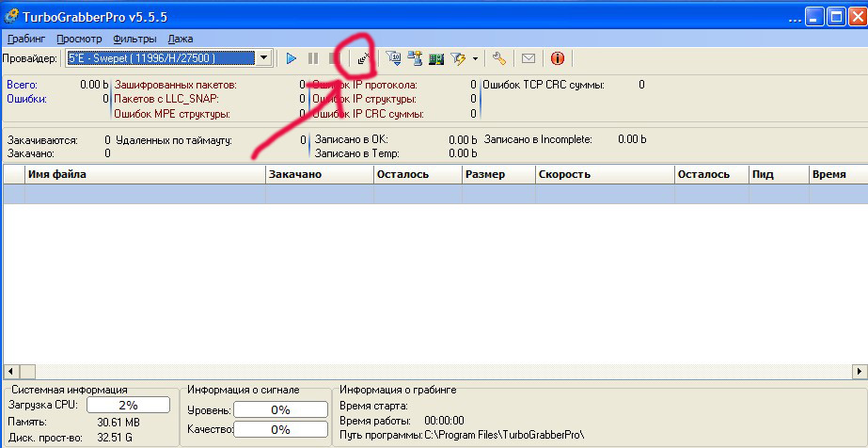Click the Время column header
The width and height of the screenshot is (868, 448).
(x=838, y=174)
